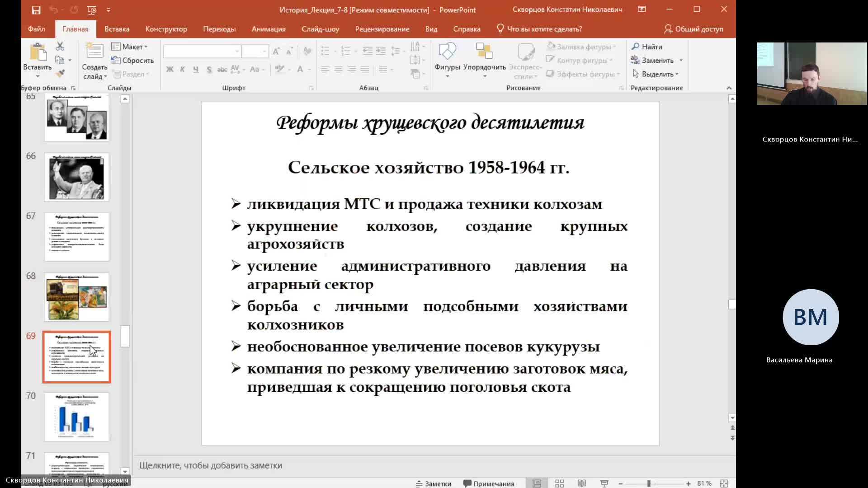The width and height of the screenshot is (868, 488).
Task: Justify text alignment
Action: pyautogui.click(x=365, y=69)
